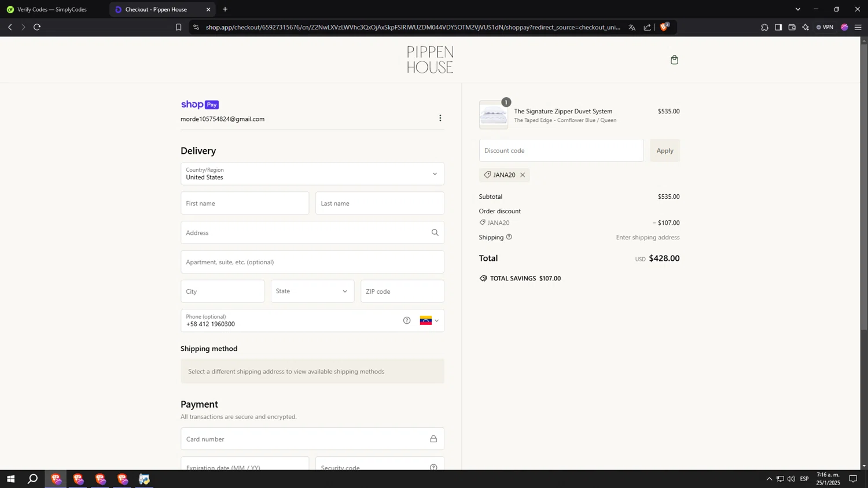
Task: Apply the discount code
Action: [x=665, y=150]
